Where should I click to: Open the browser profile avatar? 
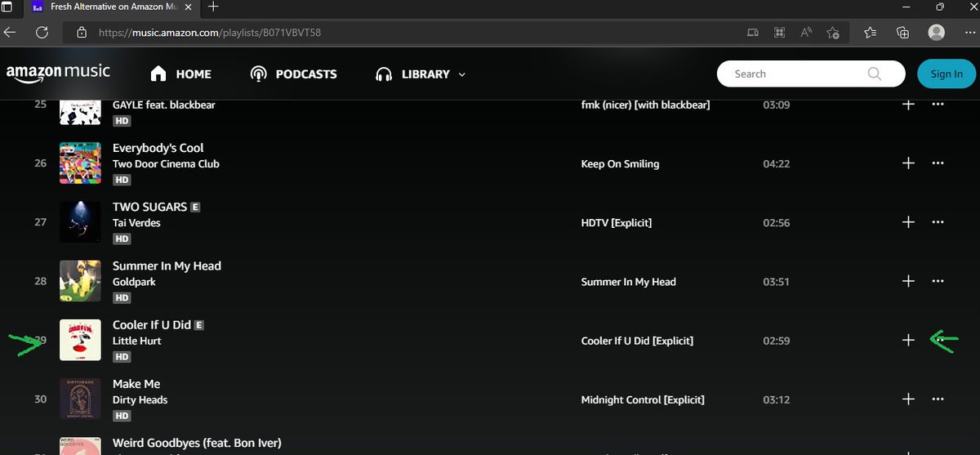click(937, 33)
